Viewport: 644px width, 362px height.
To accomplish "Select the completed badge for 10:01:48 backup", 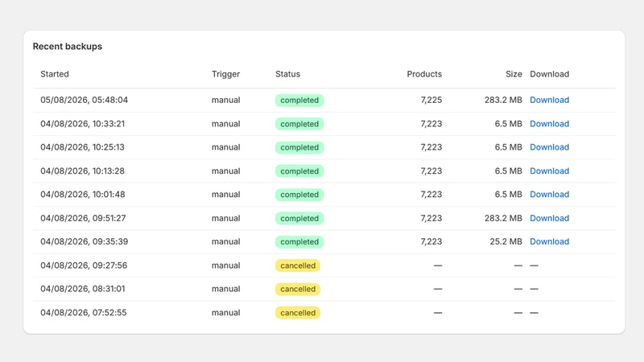I will 299,195.
